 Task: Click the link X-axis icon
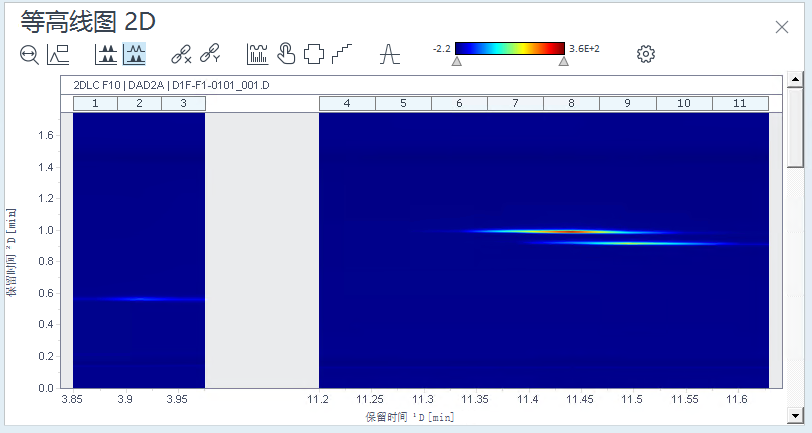pyautogui.click(x=181, y=54)
